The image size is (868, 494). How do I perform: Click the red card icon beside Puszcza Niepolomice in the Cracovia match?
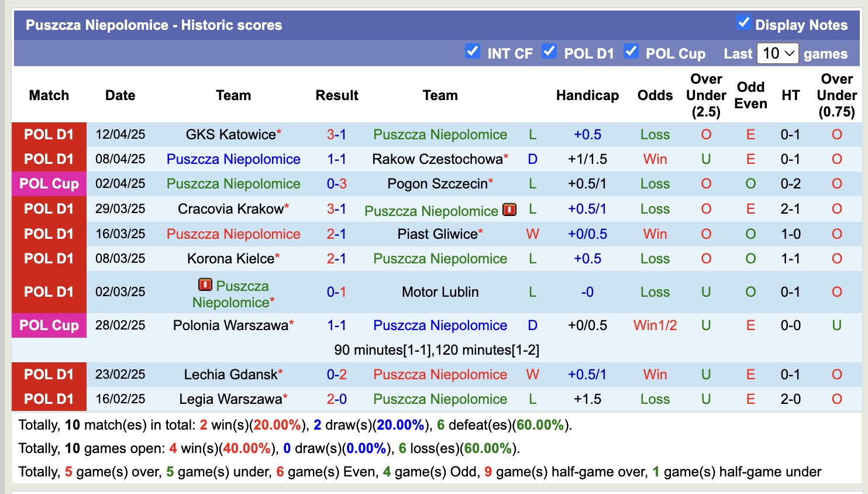508,210
